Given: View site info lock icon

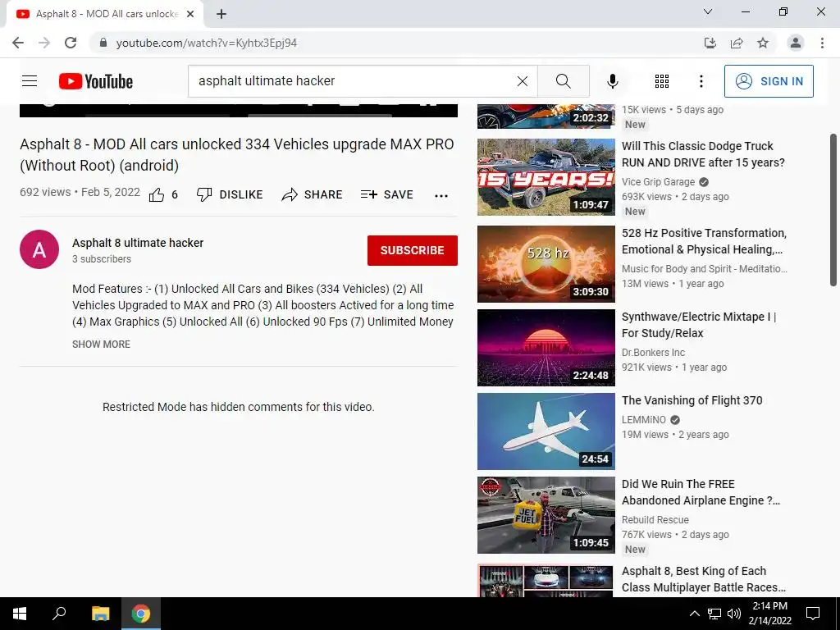Looking at the screenshot, I should pos(103,43).
